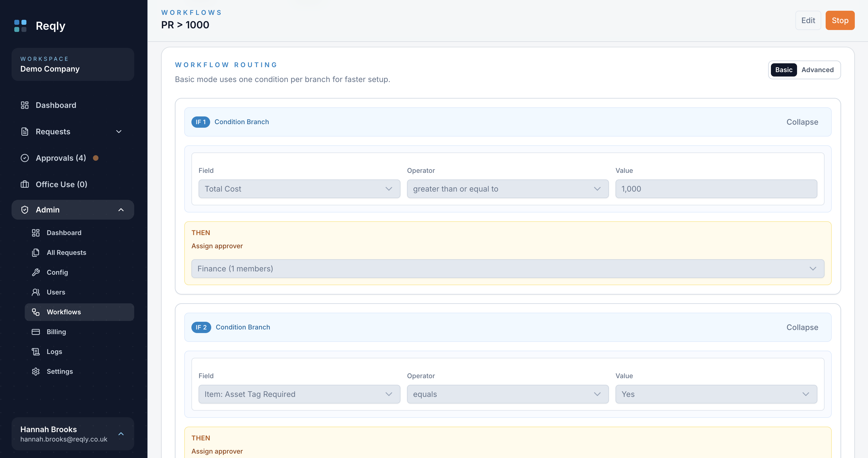Click the 'Workflow Routing' heading
The width and height of the screenshot is (868, 458).
click(x=226, y=65)
